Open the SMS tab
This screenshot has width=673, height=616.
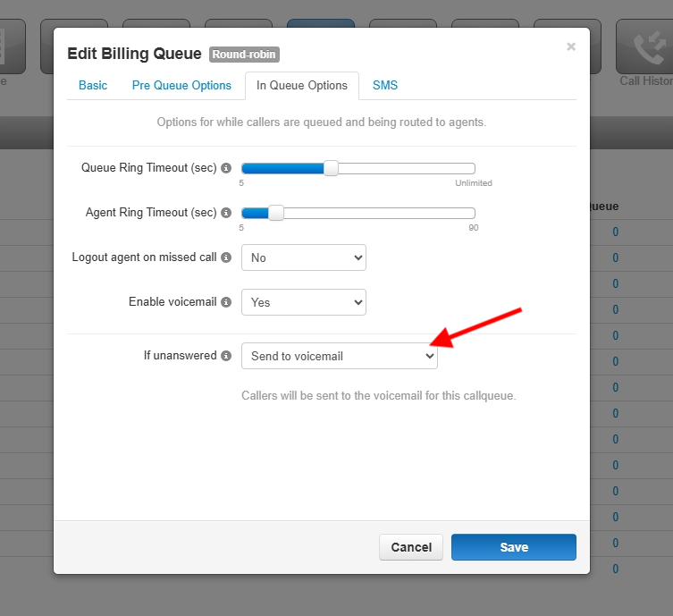click(x=385, y=86)
